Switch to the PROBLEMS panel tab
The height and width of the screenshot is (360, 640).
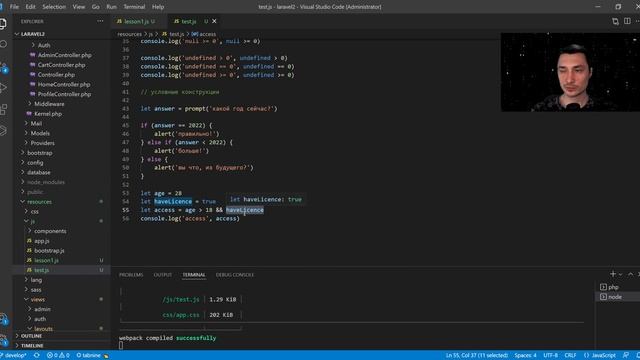(x=131, y=275)
